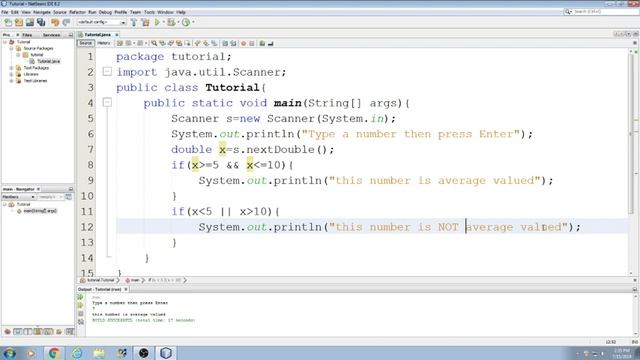Image resolution: width=640 pixels, height=360 pixels.
Task: Click the last filter icon at Navigator bottom
Action: [x=69, y=331]
